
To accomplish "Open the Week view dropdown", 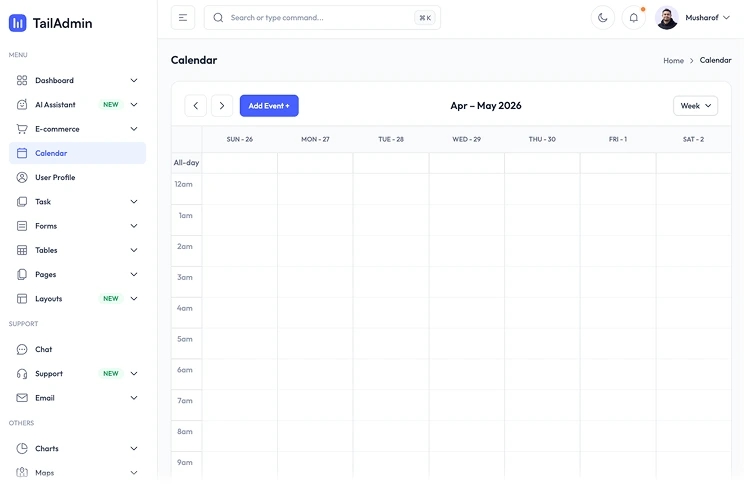I will click(x=695, y=106).
